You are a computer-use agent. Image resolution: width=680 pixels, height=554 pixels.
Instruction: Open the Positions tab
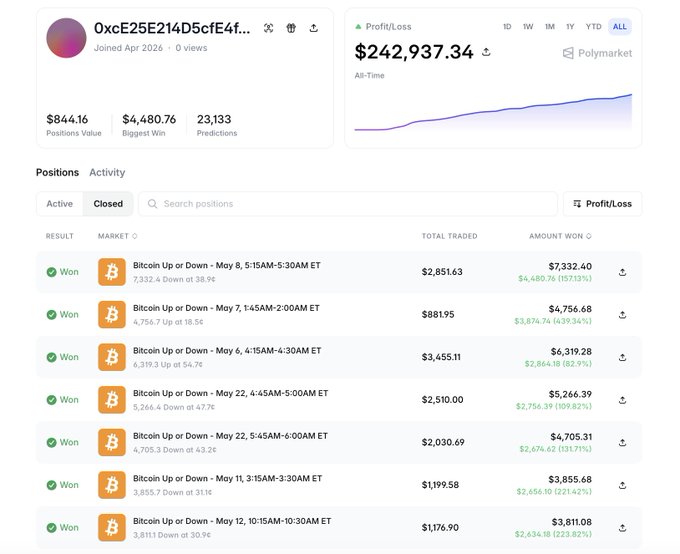coord(57,172)
